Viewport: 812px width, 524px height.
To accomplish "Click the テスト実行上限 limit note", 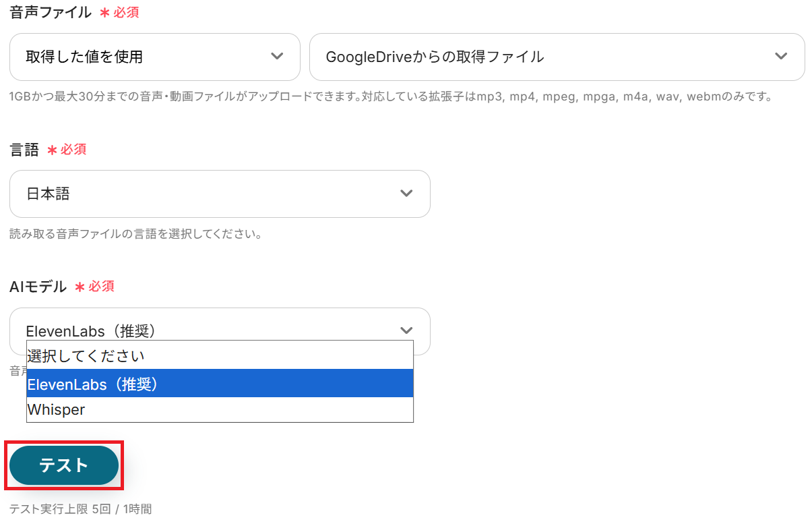I will coord(80,509).
